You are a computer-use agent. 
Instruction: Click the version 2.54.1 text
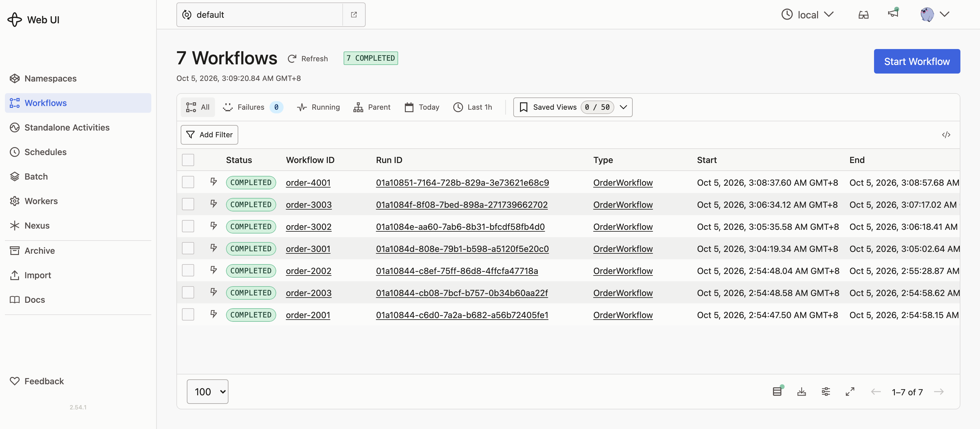78,407
